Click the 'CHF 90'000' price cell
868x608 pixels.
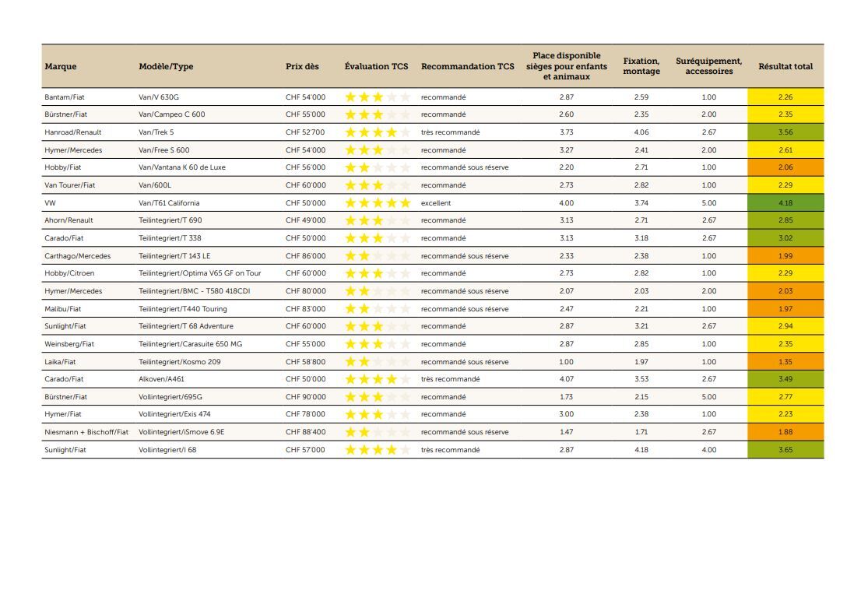pos(306,397)
